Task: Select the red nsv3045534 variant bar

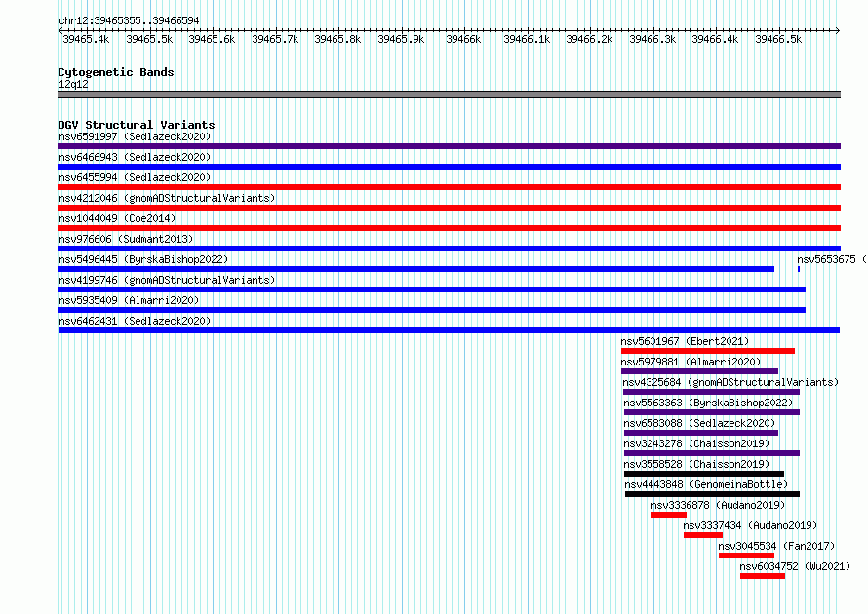Action: click(747, 556)
